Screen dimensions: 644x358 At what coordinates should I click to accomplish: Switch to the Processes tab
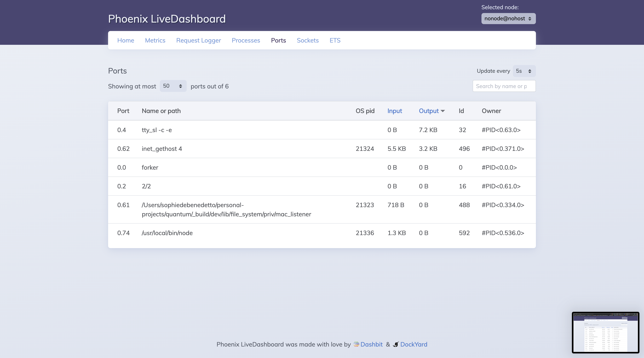246,40
